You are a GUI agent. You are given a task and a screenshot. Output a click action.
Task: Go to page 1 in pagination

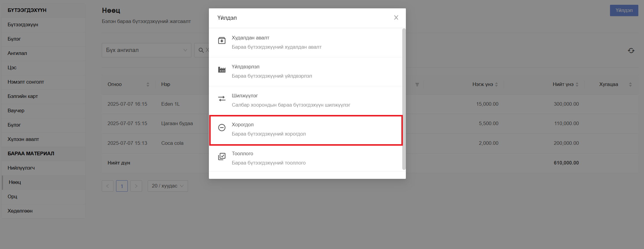[122, 186]
